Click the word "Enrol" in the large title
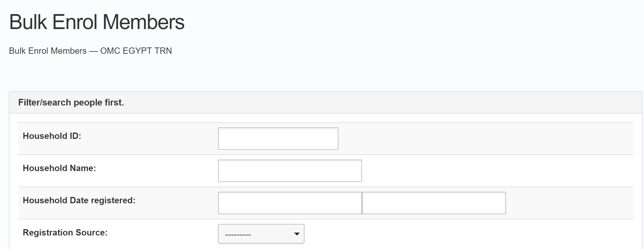Image resolution: width=644 pixels, height=249 pixels. click(75, 22)
